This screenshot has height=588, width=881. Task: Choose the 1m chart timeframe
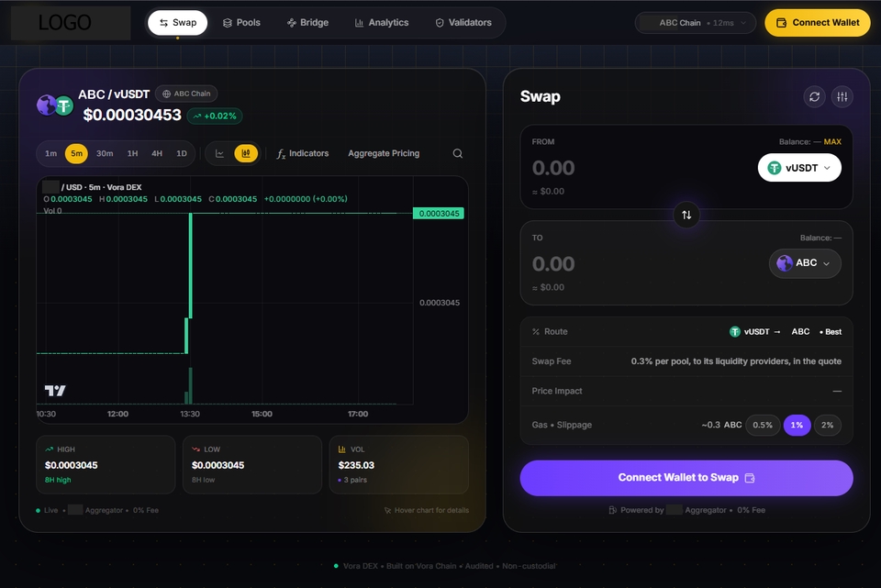coord(51,153)
